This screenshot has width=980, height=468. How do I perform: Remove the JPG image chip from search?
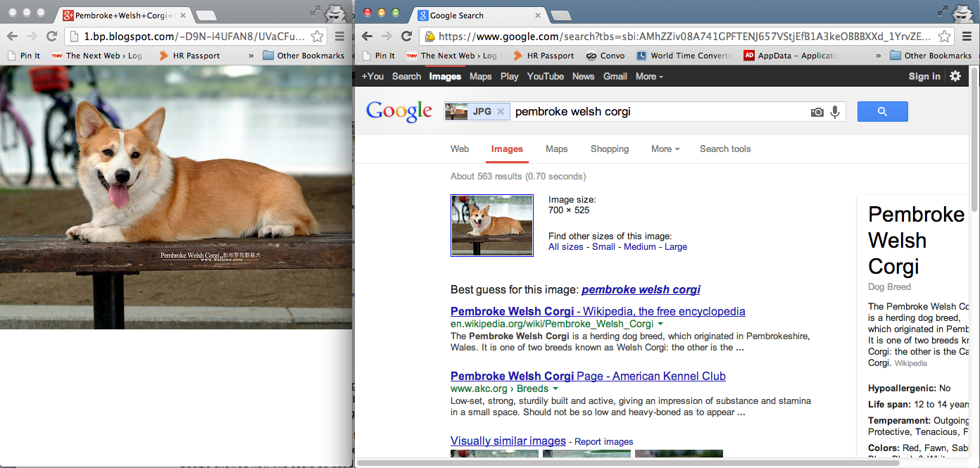501,111
